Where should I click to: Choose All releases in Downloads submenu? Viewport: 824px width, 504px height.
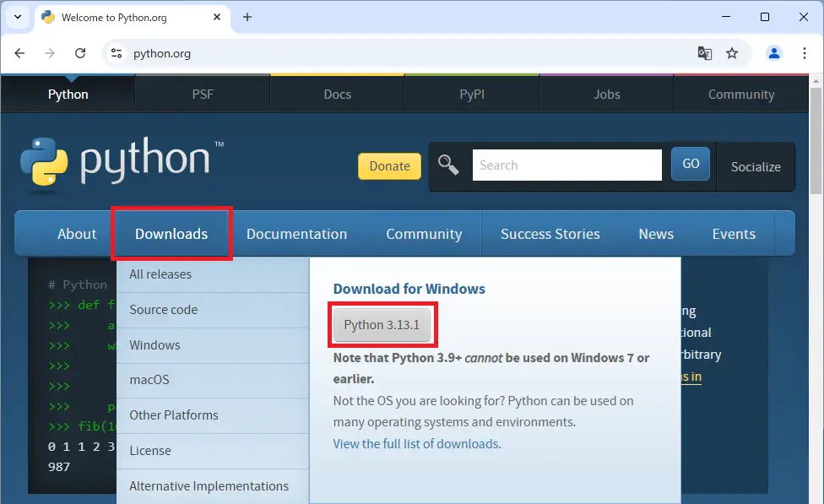pyautogui.click(x=213, y=274)
